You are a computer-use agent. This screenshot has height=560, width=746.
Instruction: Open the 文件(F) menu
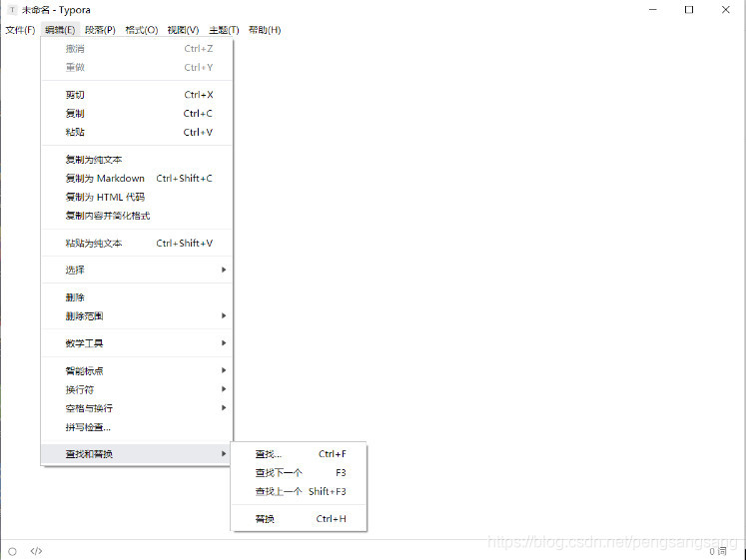pyautogui.click(x=20, y=30)
